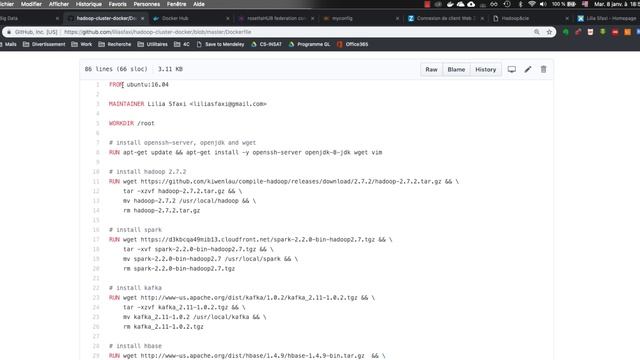
Task: Click line number 17
Action: click(96, 240)
